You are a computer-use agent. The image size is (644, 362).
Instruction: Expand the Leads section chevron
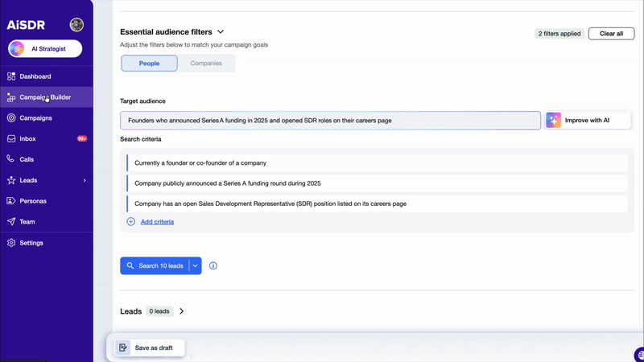click(182, 311)
